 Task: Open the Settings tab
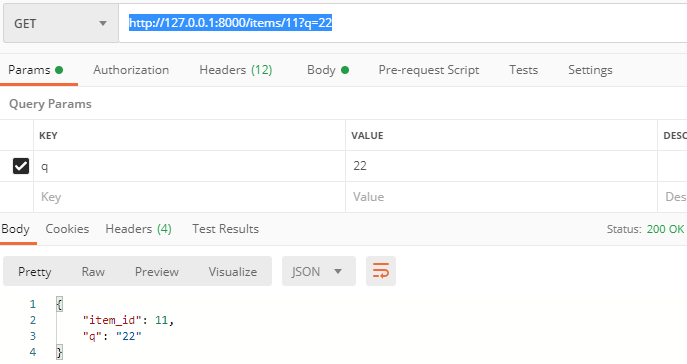[x=590, y=70]
